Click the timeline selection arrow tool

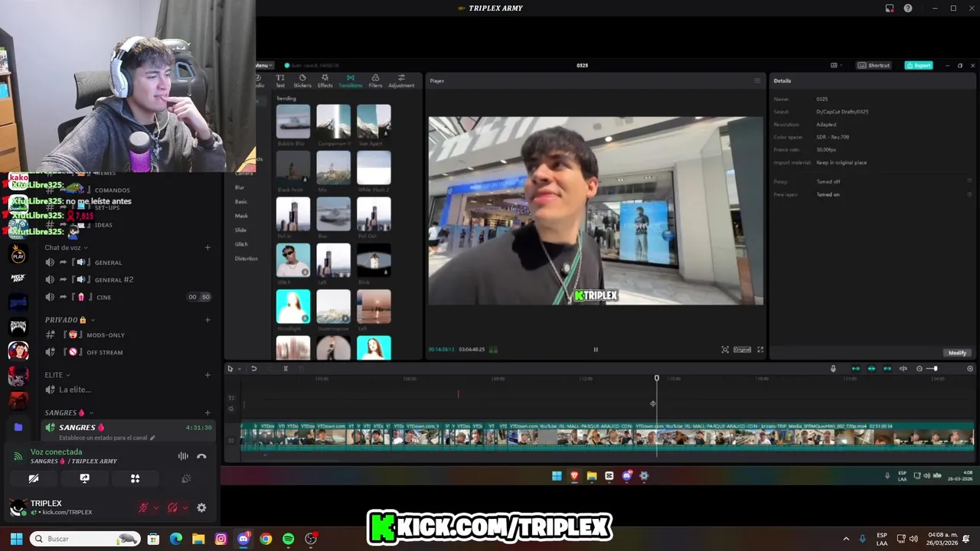(230, 369)
